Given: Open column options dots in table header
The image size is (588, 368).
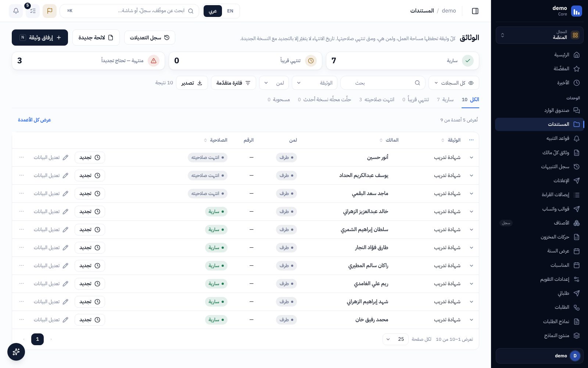Looking at the screenshot, I should tap(472, 140).
